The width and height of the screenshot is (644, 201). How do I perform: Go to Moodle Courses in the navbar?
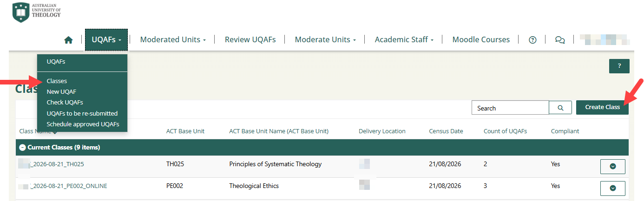pyautogui.click(x=481, y=40)
